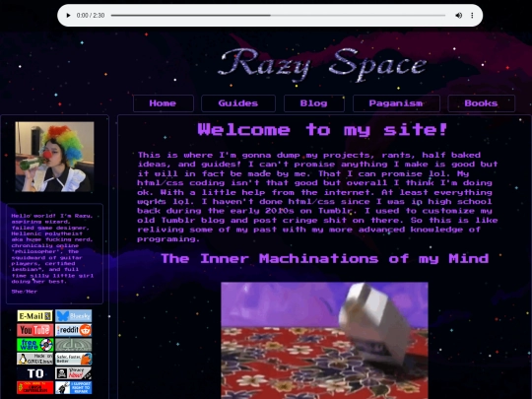Click the I Support Right to Repair badge
The image size is (532, 399).
tap(74, 387)
